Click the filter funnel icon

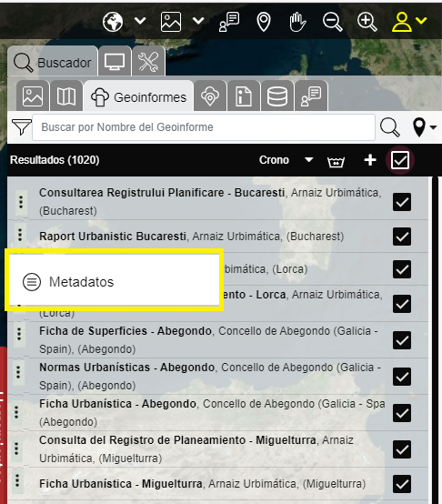[x=21, y=127]
